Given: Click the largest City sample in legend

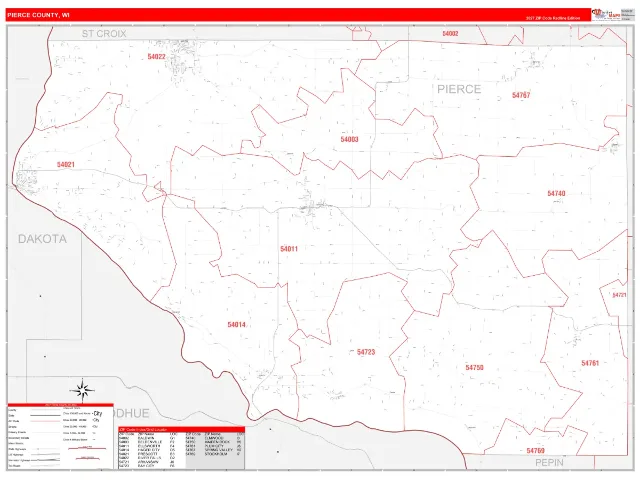Looking at the screenshot, I should click(x=98, y=413).
